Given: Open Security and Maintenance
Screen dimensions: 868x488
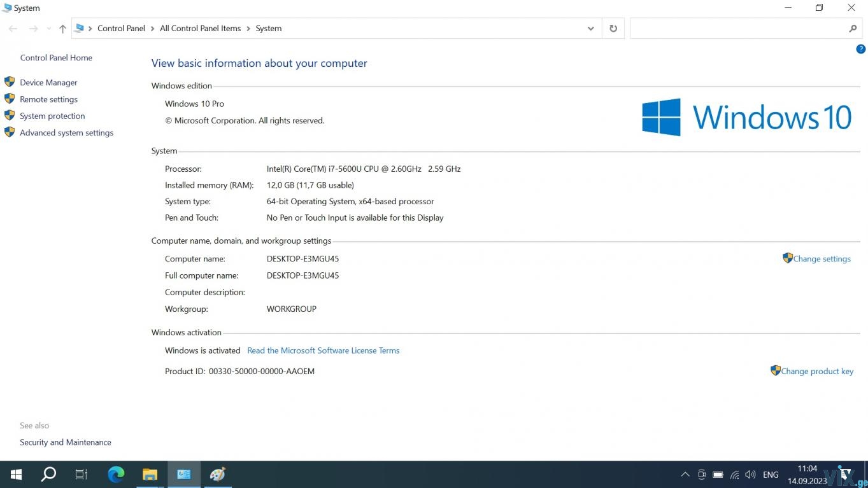Looking at the screenshot, I should 66,442.
